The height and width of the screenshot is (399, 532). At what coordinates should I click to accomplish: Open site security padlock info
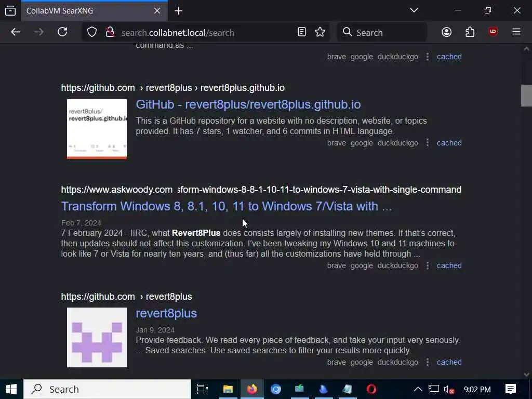pyautogui.click(x=110, y=32)
